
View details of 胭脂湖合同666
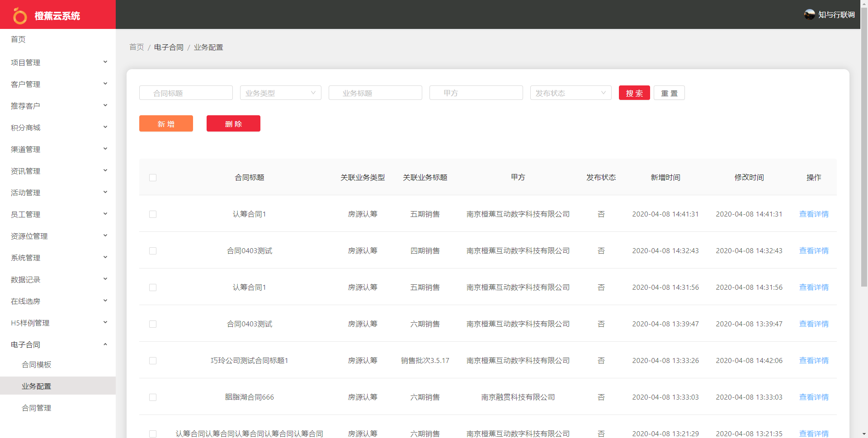pyautogui.click(x=814, y=397)
